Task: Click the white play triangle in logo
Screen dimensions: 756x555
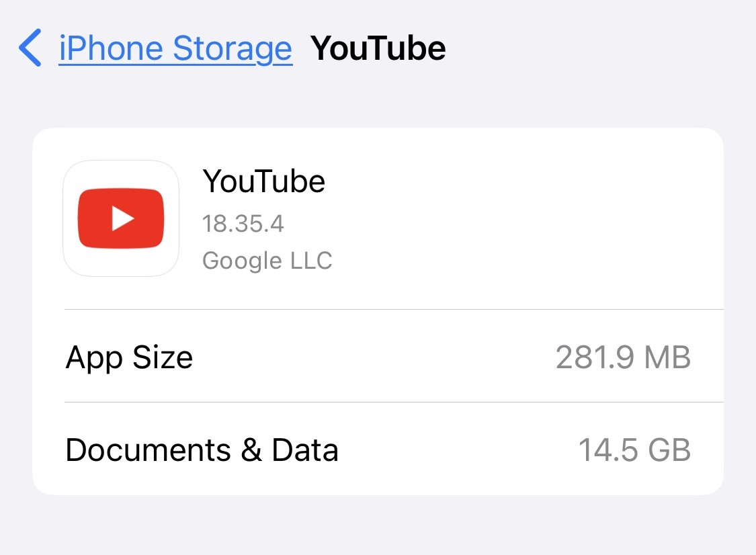Action: [x=122, y=218]
